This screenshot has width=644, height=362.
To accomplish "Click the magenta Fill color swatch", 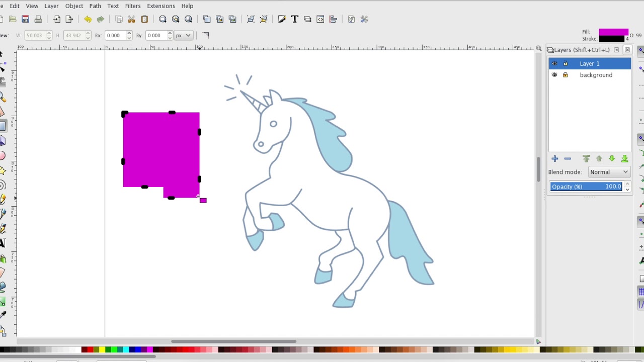I will (x=613, y=32).
